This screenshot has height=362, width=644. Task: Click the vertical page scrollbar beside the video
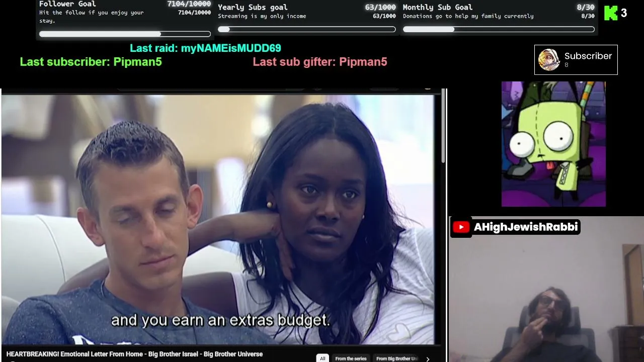point(443,126)
